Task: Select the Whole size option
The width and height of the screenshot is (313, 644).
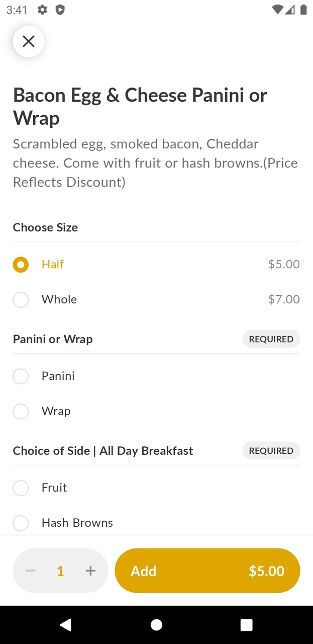Action: point(21,300)
